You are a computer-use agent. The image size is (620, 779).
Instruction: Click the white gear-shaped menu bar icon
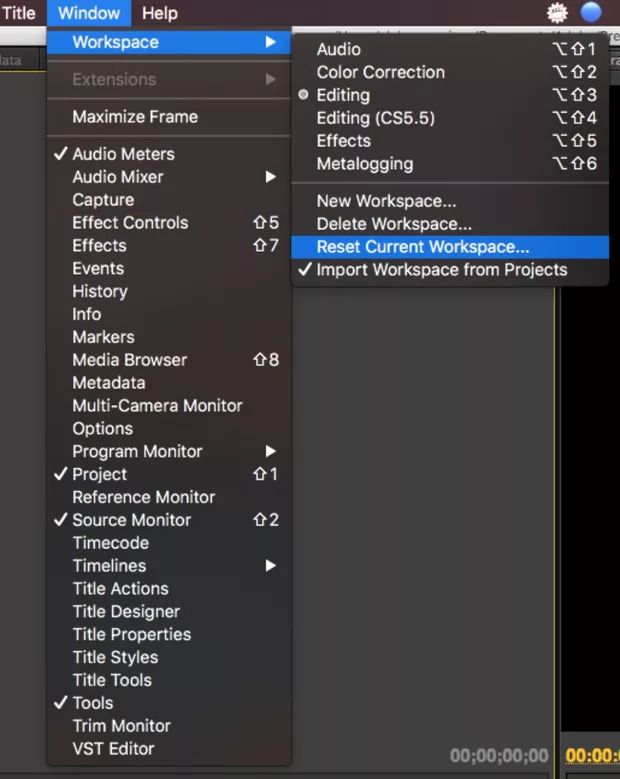pyautogui.click(x=557, y=12)
